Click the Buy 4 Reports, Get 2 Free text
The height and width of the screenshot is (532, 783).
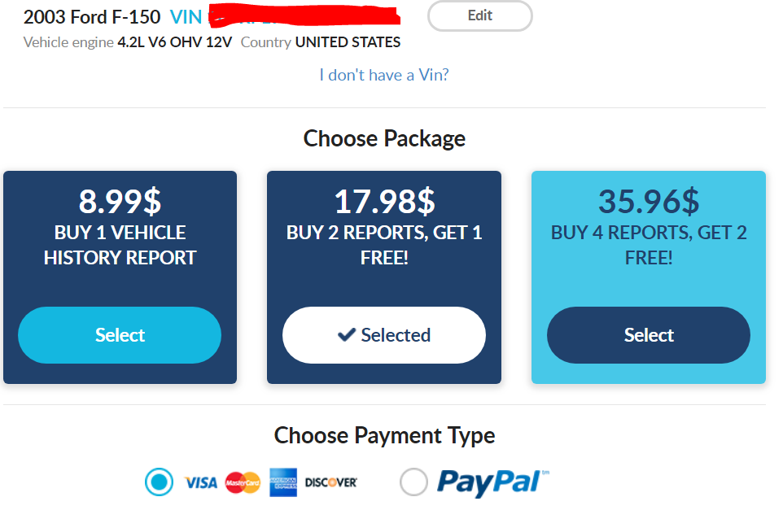click(649, 245)
